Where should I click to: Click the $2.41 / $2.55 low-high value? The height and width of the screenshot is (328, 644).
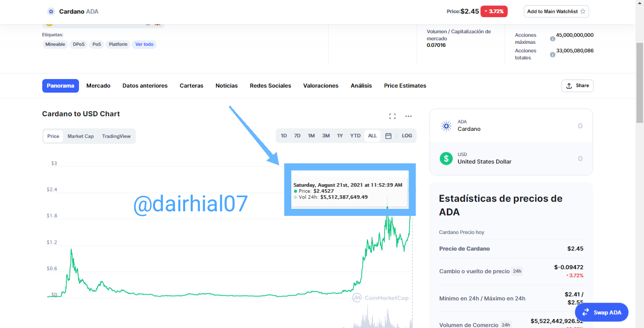tap(574, 298)
